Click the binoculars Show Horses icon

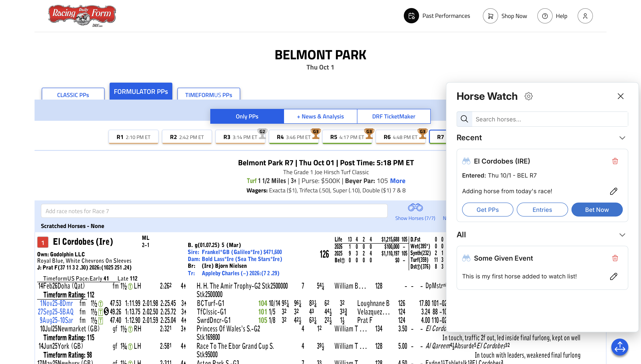click(x=415, y=207)
